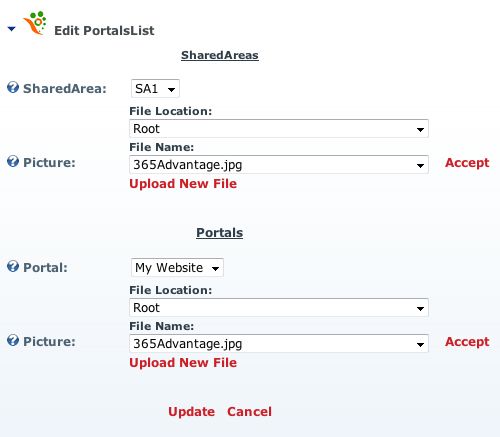Click the Edit PortalsList module logo icon

point(35,23)
